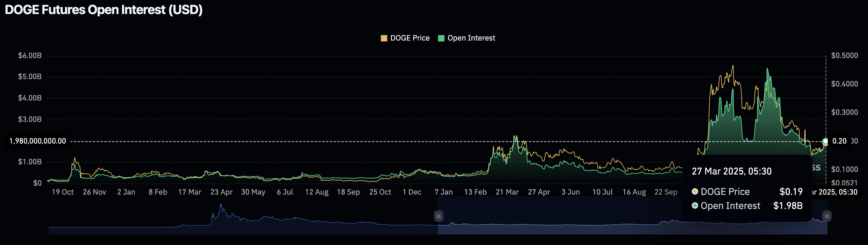This screenshot has height=245, width=868.
Task: Click the yellow dot beside DOGE Price in tooltip
Action: pyautogui.click(x=695, y=192)
